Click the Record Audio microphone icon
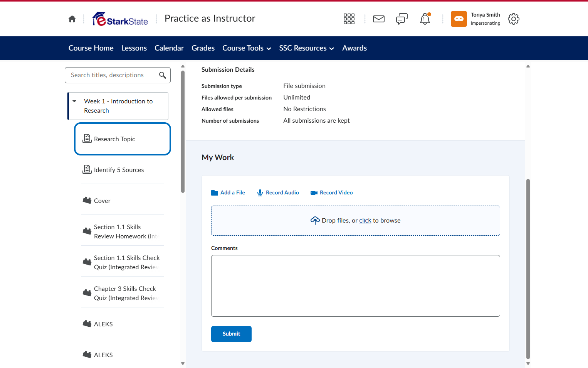 coord(260,193)
